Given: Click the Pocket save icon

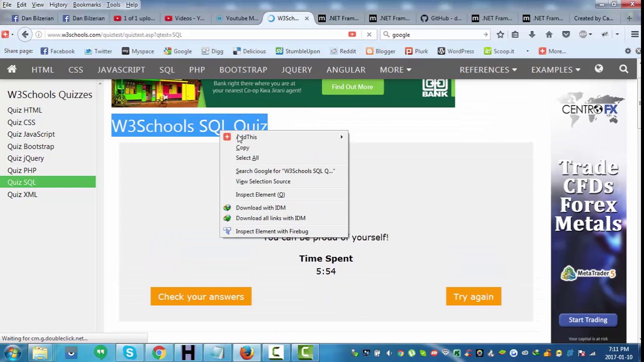Looking at the screenshot, I should [566, 35].
